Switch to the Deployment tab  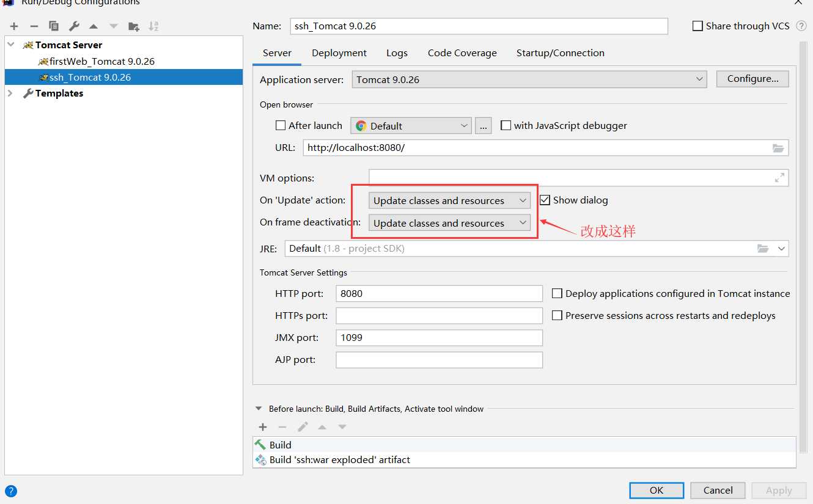coord(339,53)
